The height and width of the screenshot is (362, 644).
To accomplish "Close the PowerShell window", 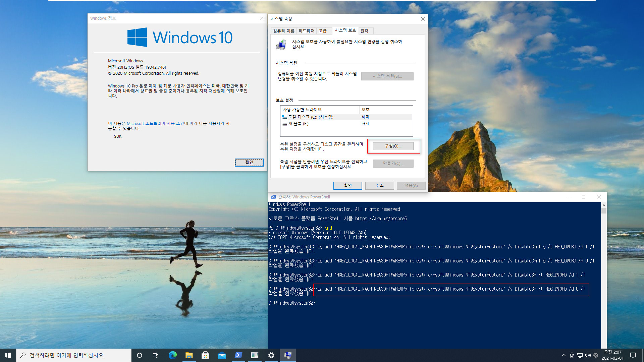I will coord(599,197).
